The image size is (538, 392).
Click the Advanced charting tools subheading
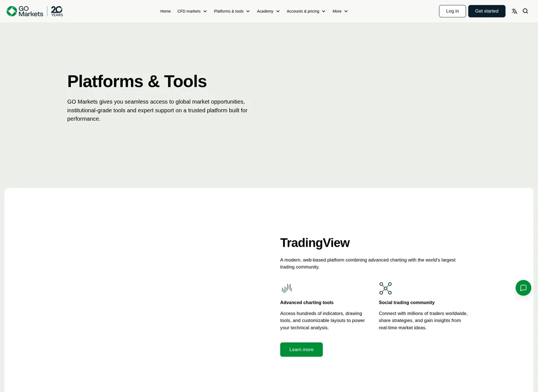click(x=307, y=302)
